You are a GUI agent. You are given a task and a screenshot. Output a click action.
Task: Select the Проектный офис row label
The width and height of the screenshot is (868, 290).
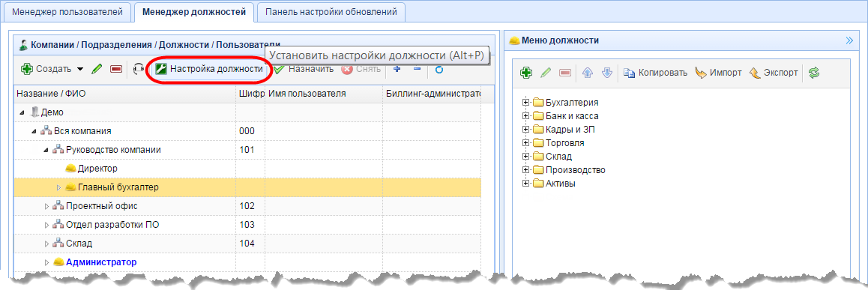(101, 206)
